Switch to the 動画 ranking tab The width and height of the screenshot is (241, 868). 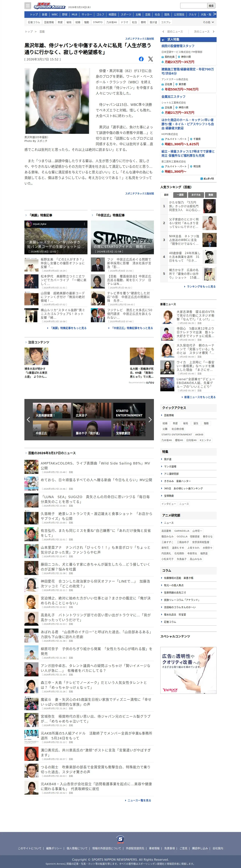[x=211, y=195]
